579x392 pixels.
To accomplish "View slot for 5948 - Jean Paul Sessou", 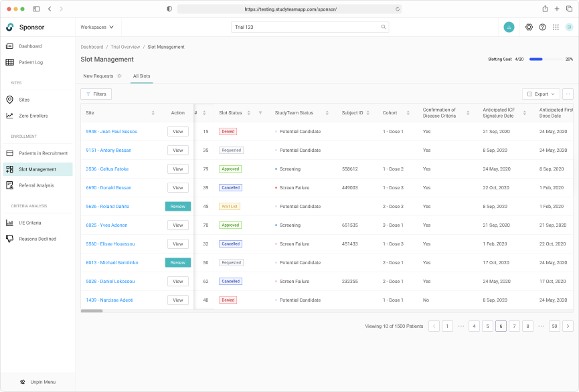I will tap(178, 131).
